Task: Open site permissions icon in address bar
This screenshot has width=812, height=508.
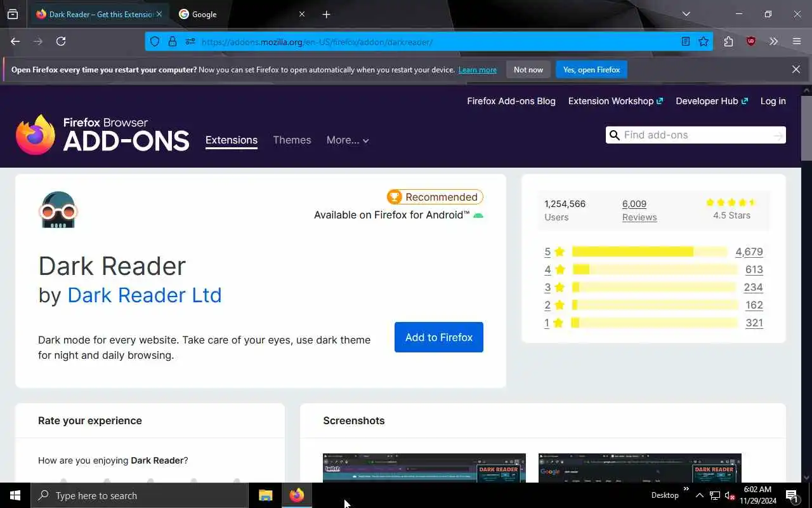Action: [190, 42]
